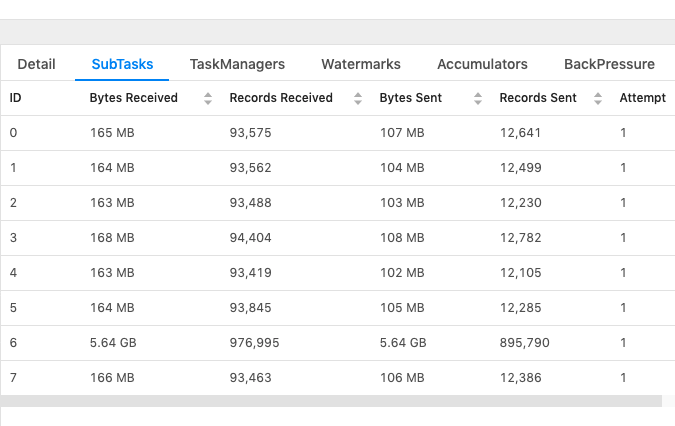
Task: Switch to the Detail tab
Action: point(36,64)
